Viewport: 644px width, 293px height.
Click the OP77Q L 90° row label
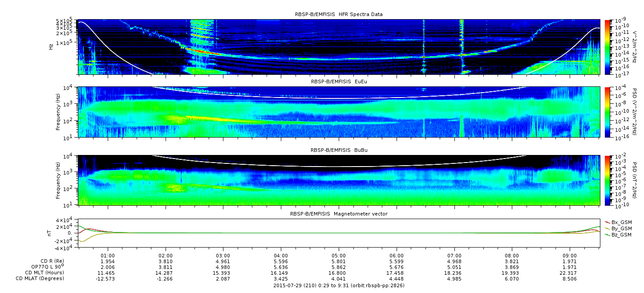pyautogui.click(x=45, y=267)
